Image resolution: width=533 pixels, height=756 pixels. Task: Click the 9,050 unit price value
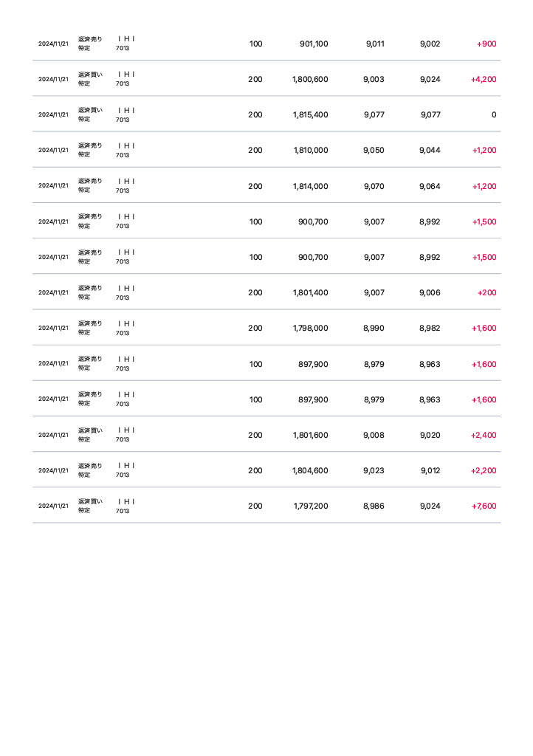[374, 151]
